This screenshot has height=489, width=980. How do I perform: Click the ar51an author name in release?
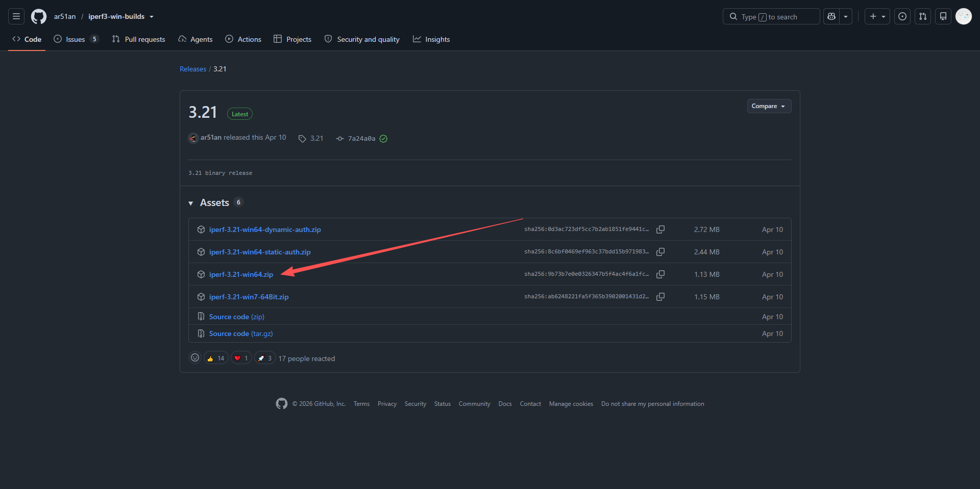coord(211,138)
